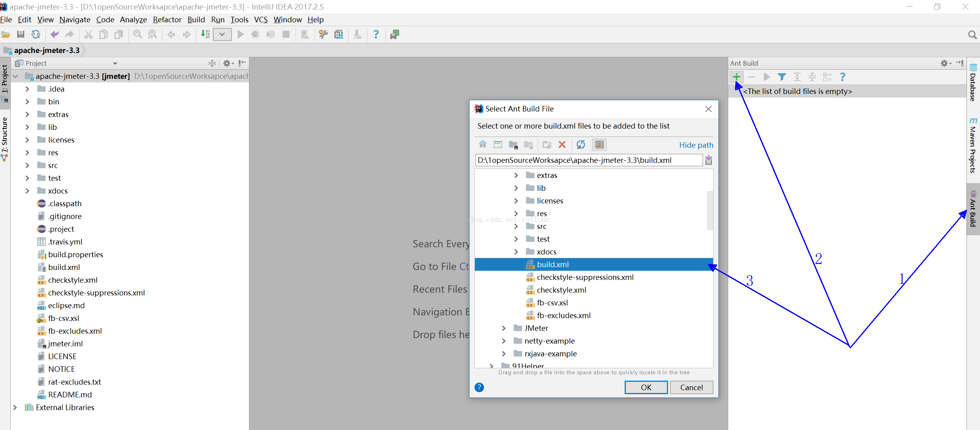Expand the JMeter folder in the dialog tree
980x430 pixels.
(x=504, y=328)
